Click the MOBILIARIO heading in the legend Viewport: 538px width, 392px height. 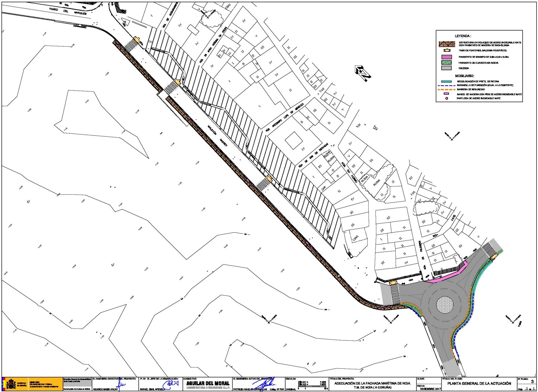coord(465,76)
